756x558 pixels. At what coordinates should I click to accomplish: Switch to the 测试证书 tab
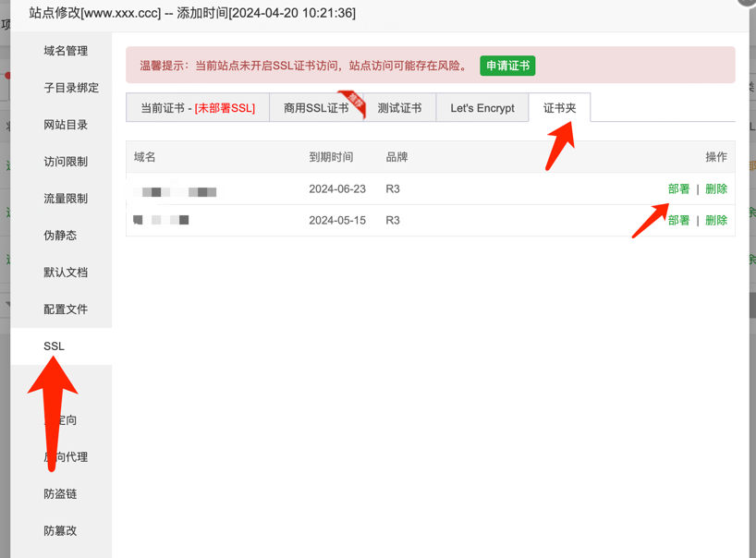coord(399,108)
